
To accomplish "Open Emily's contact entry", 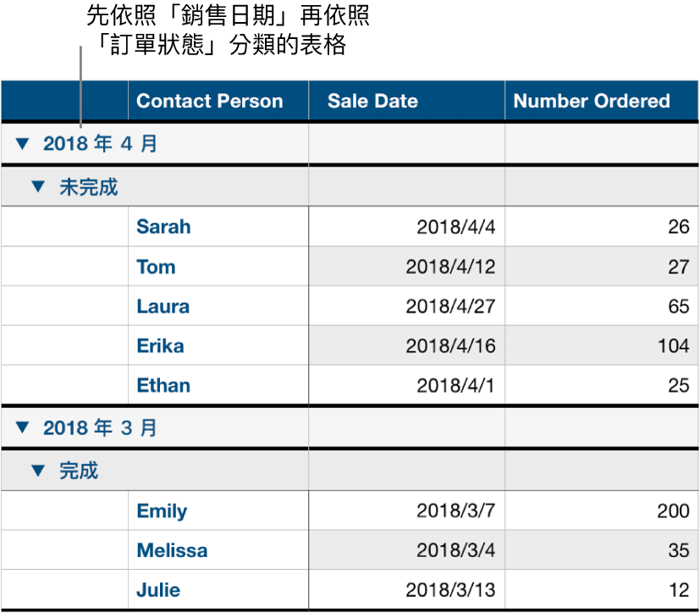I will coord(161,511).
